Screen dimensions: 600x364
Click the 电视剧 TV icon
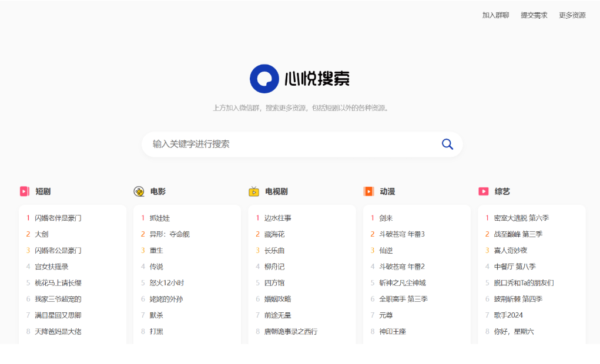click(254, 191)
